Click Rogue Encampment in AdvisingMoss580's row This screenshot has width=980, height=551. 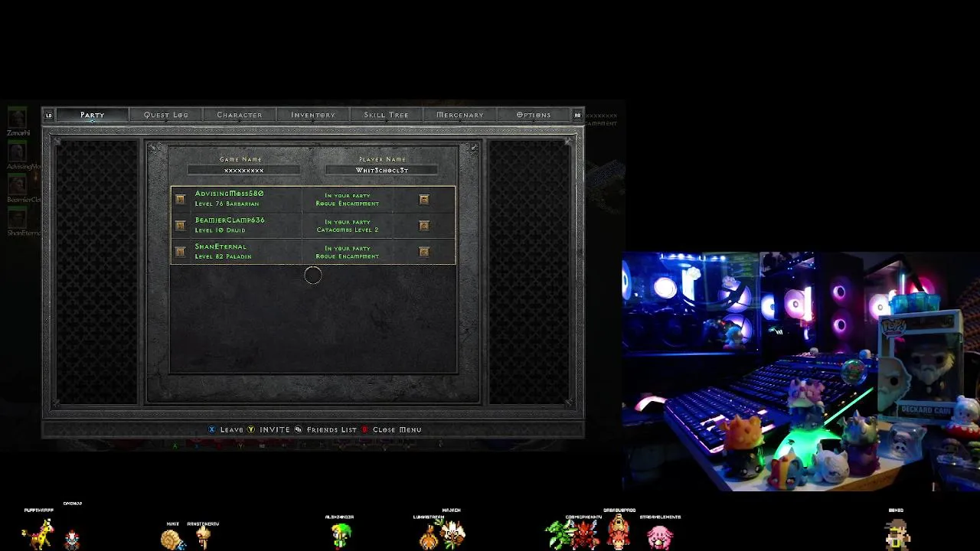[x=348, y=204]
